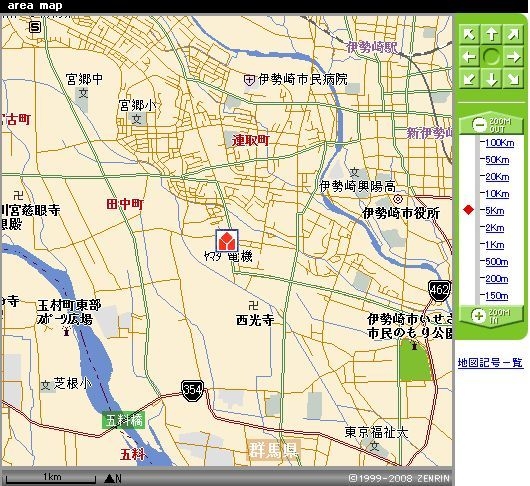Click the temple symbol above 西光寺
Screen dimensions: 530x486
tap(253, 306)
